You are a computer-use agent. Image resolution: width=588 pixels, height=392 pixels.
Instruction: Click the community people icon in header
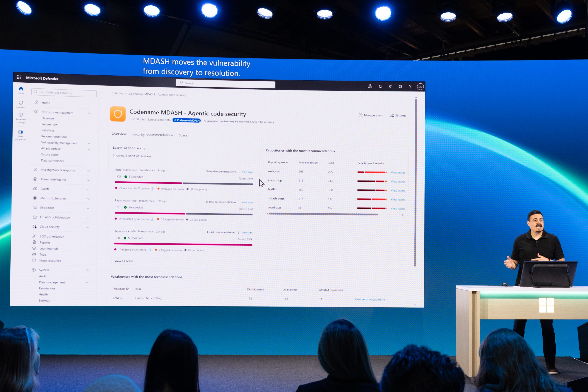coord(390,87)
